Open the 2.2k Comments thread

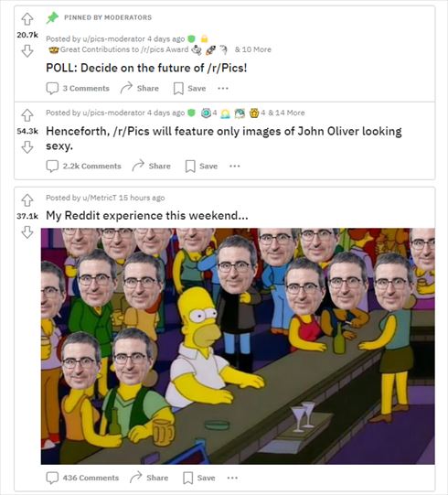pyautogui.click(x=83, y=166)
